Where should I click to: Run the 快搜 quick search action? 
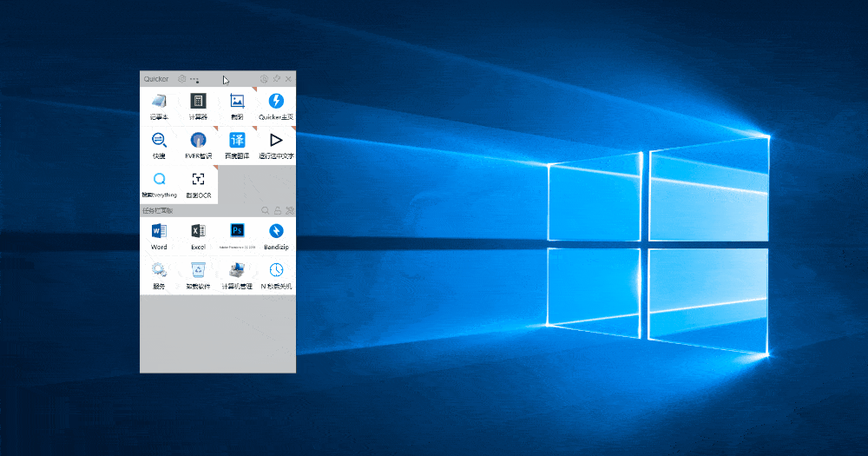[160, 145]
